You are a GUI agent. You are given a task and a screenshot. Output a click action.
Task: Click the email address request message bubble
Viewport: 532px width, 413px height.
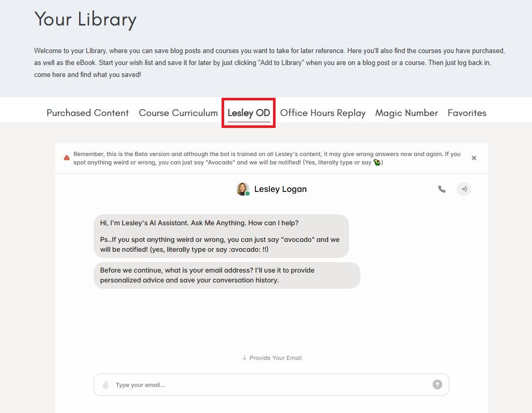(227, 275)
